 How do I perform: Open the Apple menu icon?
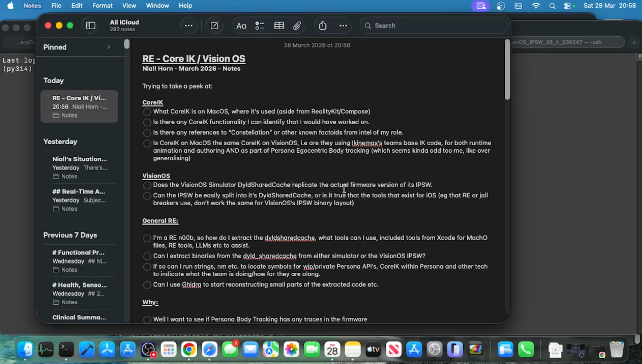[10, 6]
